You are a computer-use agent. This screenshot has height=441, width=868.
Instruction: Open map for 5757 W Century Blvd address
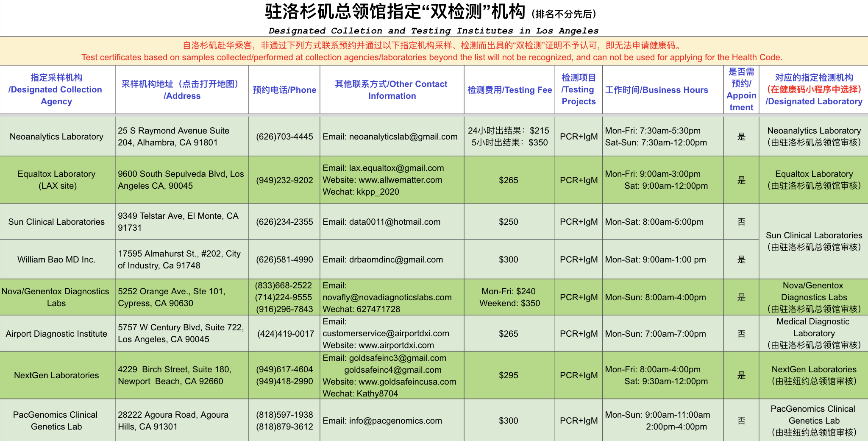tap(181, 333)
